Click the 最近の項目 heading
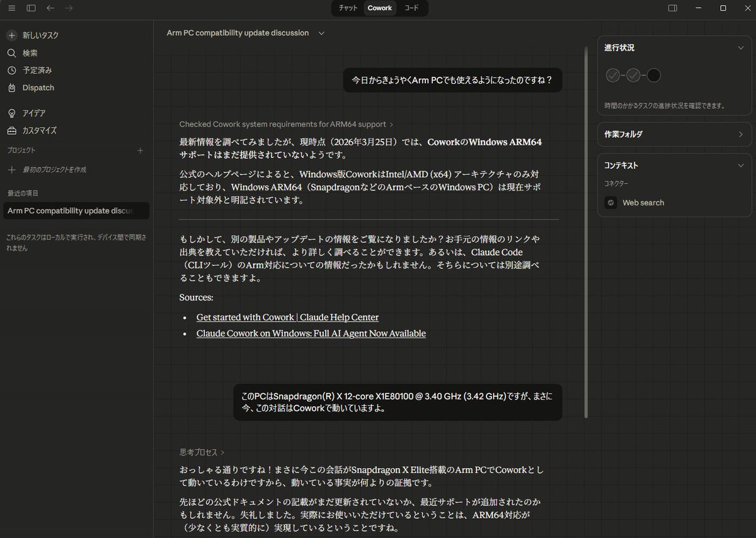 coord(23,193)
